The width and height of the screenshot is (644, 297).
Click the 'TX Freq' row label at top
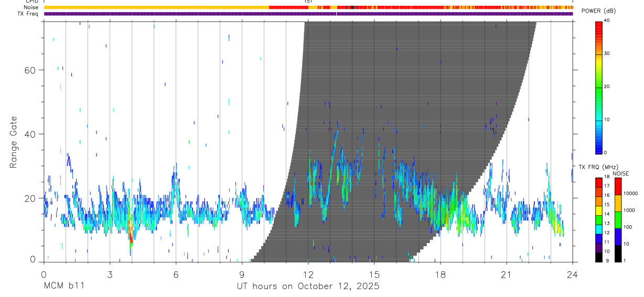coord(29,14)
